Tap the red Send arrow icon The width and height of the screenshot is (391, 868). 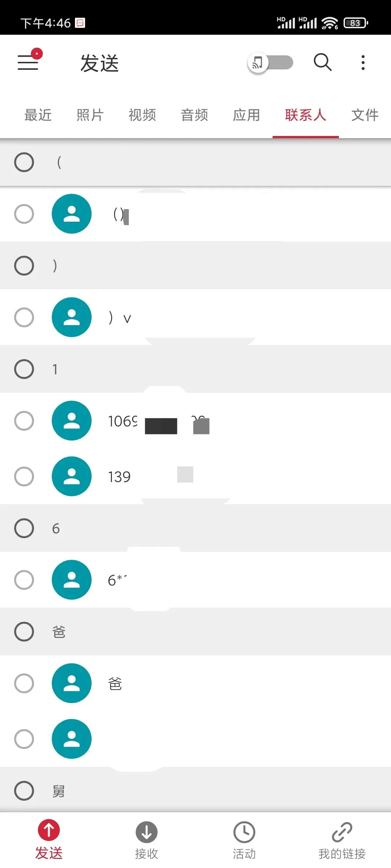[x=49, y=830]
